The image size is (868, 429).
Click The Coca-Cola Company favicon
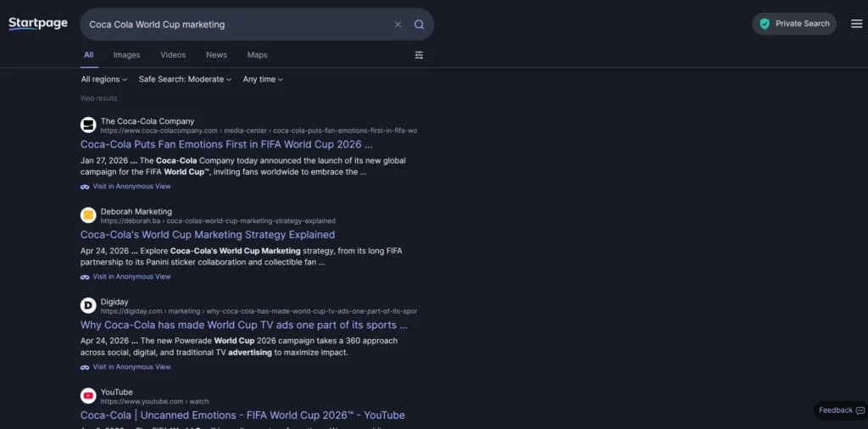pyautogui.click(x=88, y=125)
